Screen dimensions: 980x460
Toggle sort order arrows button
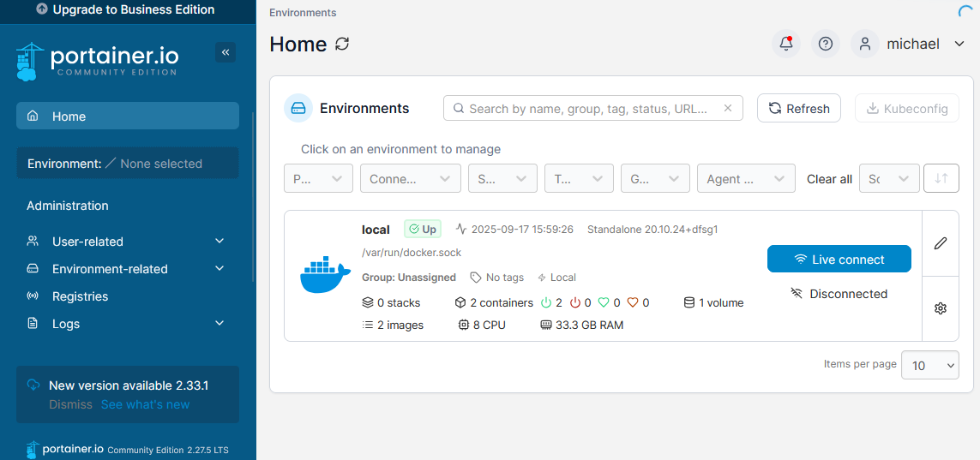pyautogui.click(x=941, y=178)
